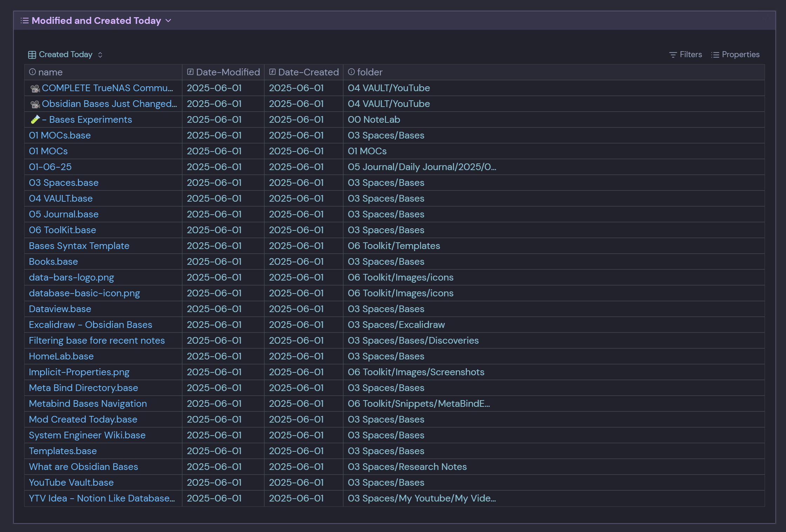Click folder cell 00 NoteLab
This screenshot has width=786, height=532.
coord(554,120)
